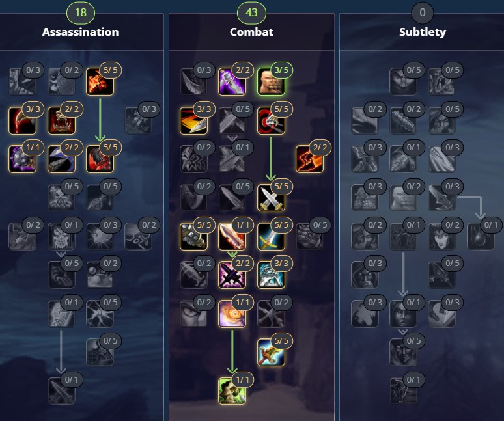Click the Lethality 5/5 talent icon
Image resolution: width=504 pixels, height=421 pixels.
[100, 159]
